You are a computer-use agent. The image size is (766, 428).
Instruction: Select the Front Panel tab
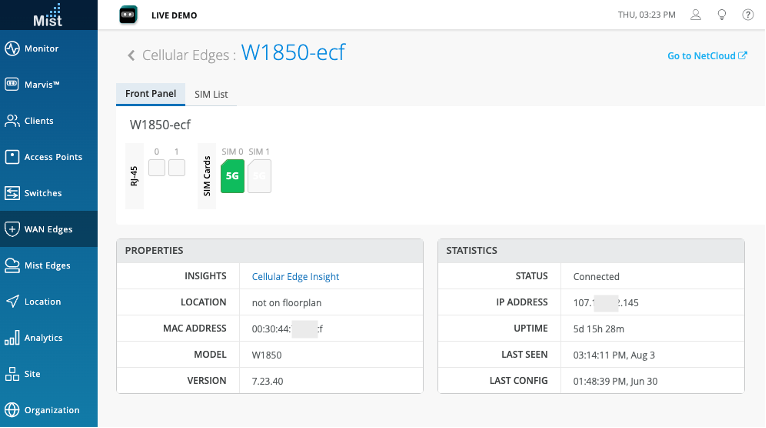click(150, 94)
